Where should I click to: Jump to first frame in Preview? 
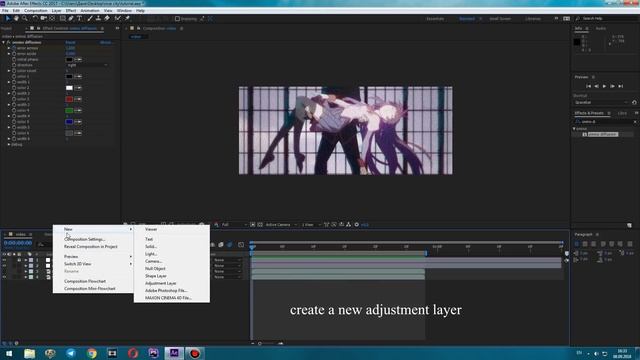pyautogui.click(x=588, y=87)
